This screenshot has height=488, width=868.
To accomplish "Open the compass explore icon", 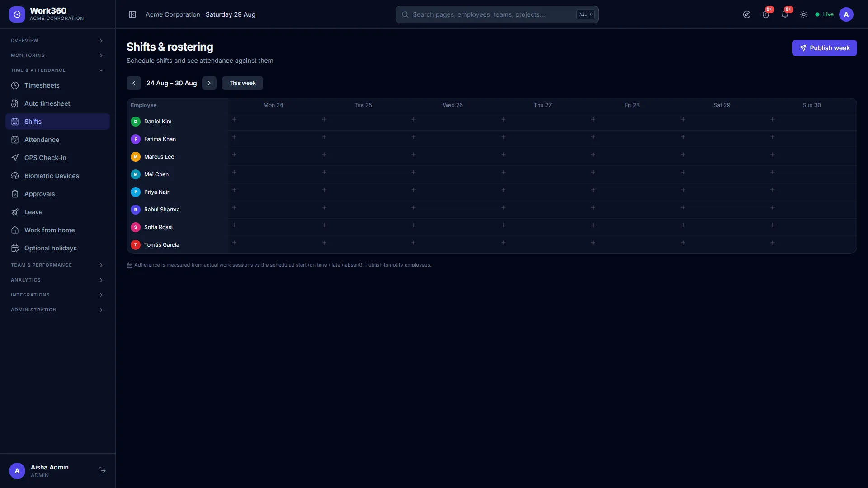I will [747, 14].
